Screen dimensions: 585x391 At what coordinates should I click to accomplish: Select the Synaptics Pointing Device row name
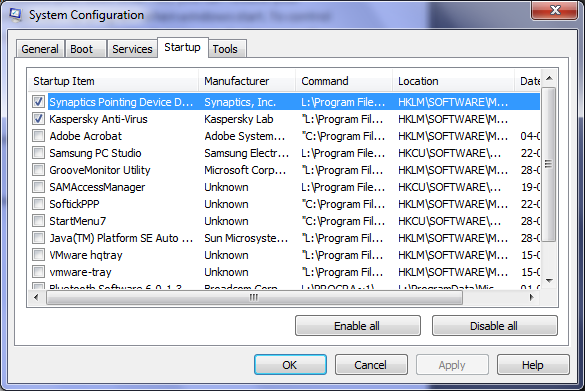121,102
